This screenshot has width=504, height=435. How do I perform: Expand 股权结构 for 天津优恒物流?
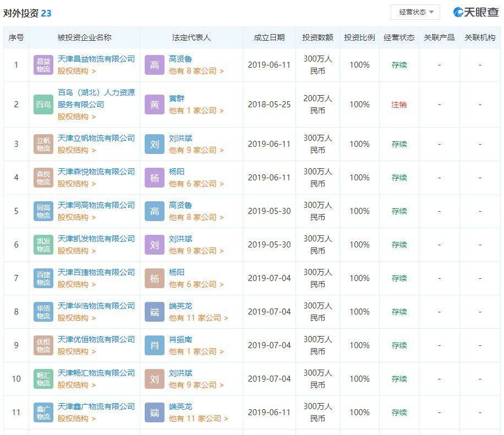point(76,351)
